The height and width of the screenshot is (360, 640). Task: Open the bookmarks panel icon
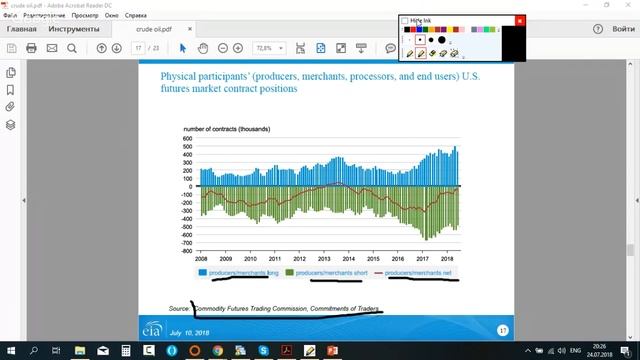click(x=11, y=90)
